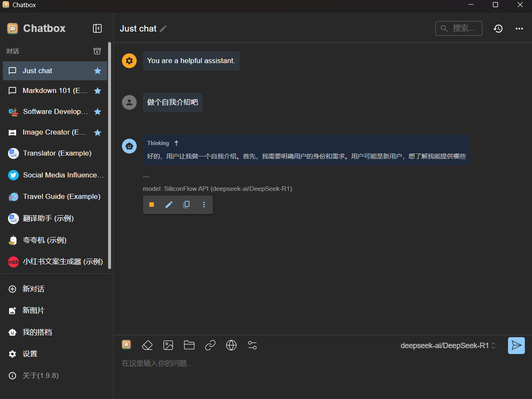Open the three-dot menu in top right

[519, 29]
